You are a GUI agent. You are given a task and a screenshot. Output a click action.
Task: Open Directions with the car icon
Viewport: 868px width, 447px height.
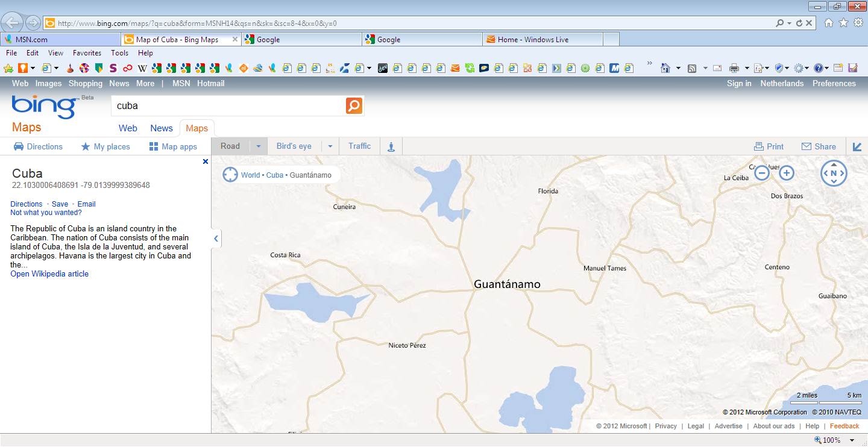[38, 146]
